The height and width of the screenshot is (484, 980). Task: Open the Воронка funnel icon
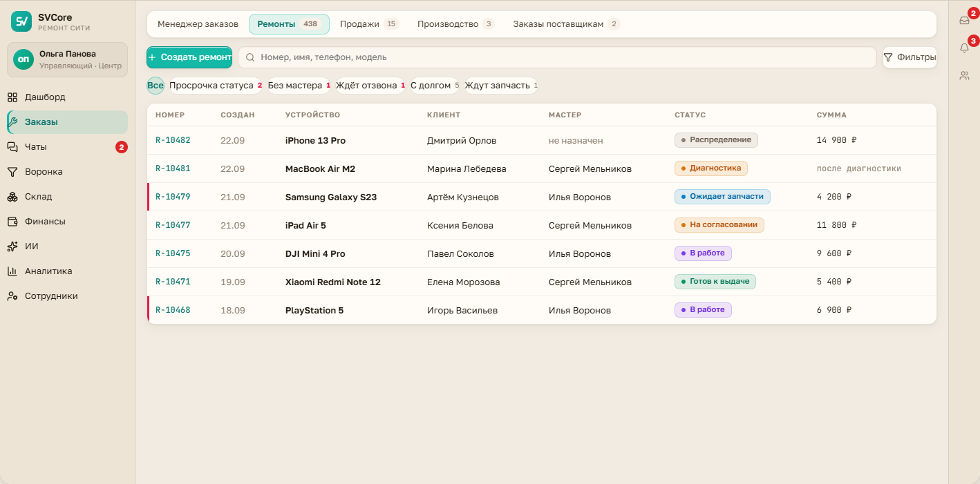(x=12, y=172)
